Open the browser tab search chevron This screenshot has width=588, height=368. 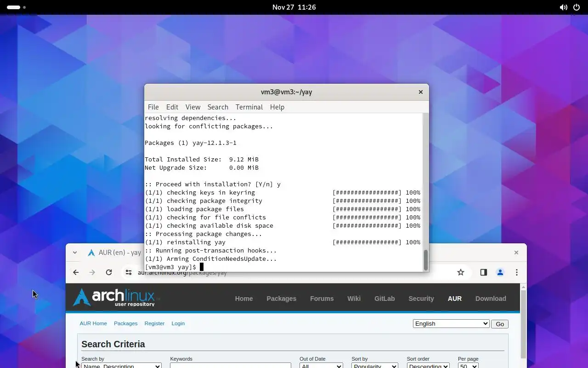[x=74, y=253]
